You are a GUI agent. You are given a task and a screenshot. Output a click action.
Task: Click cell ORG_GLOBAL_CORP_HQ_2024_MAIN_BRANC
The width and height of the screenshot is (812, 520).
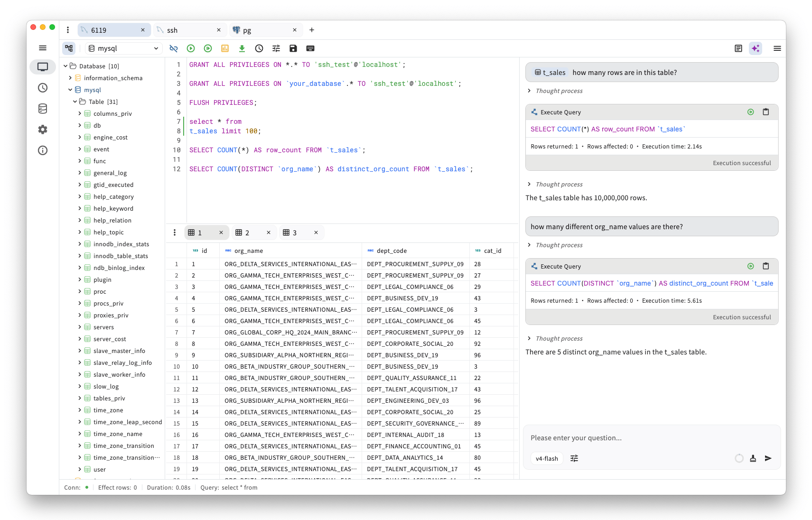tap(290, 332)
